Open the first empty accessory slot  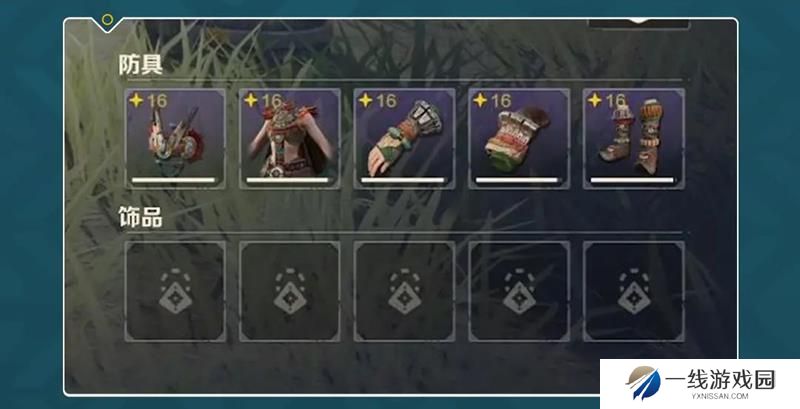tap(175, 291)
